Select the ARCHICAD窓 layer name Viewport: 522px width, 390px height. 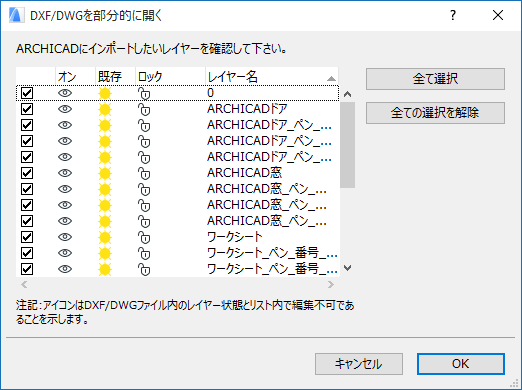point(244,173)
